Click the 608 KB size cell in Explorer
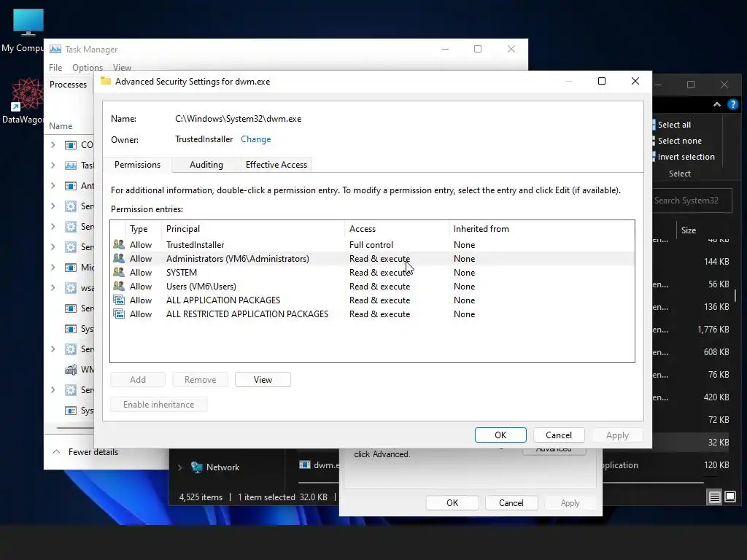This screenshot has width=747, height=560. tap(716, 352)
